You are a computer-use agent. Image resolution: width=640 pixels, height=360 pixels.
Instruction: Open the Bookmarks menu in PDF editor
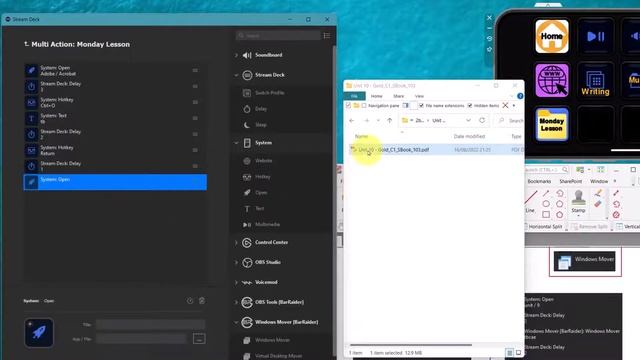(x=539, y=181)
